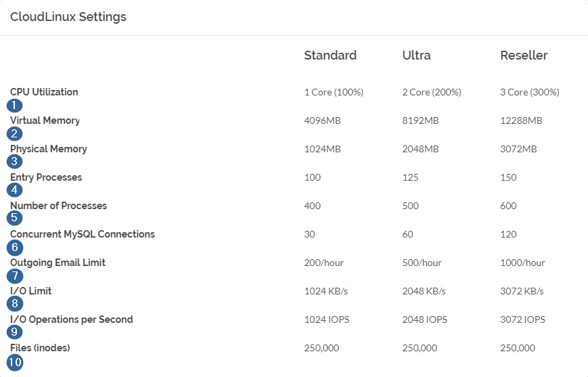588x377 pixels.
Task: Click the numbered badge 3 under Physical Memory
Action: point(15,162)
